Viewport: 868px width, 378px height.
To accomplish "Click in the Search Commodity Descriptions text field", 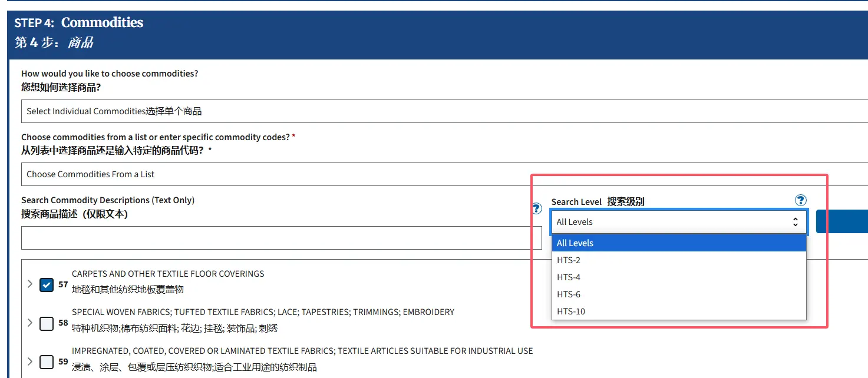I will point(281,238).
